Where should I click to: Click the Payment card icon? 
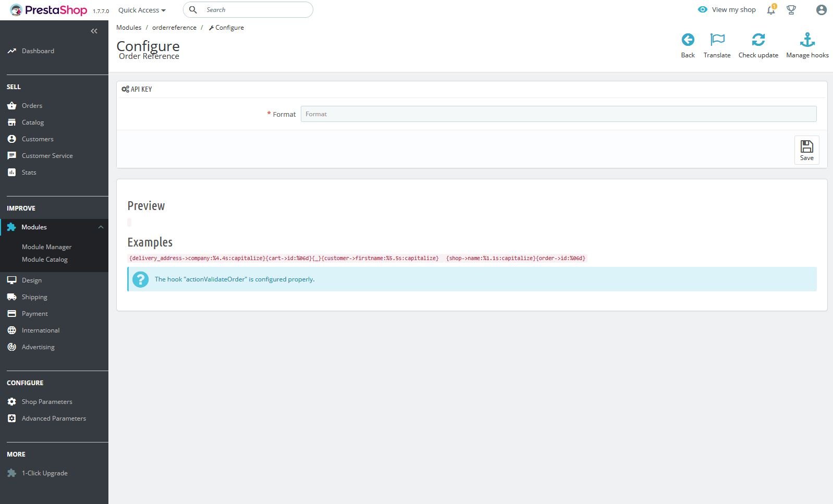tap(11, 313)
